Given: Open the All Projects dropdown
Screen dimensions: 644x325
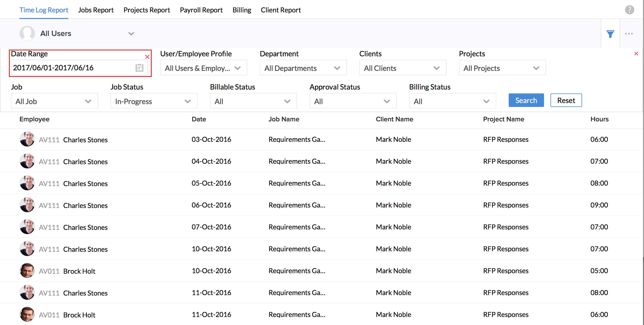Looking at the screenshot, I should (502, 68).
